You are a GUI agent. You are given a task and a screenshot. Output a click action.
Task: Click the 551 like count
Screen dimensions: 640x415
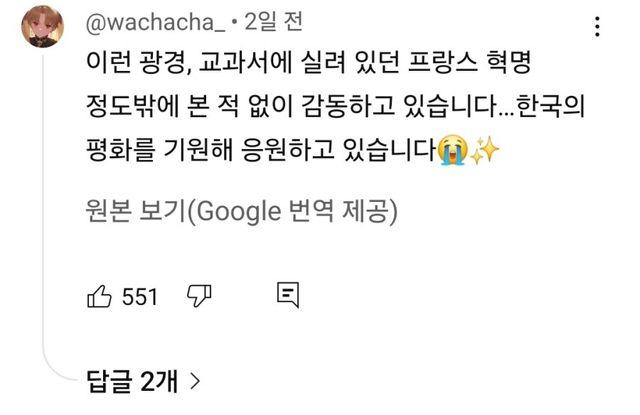pyautogui.click(x=140, y=297)
